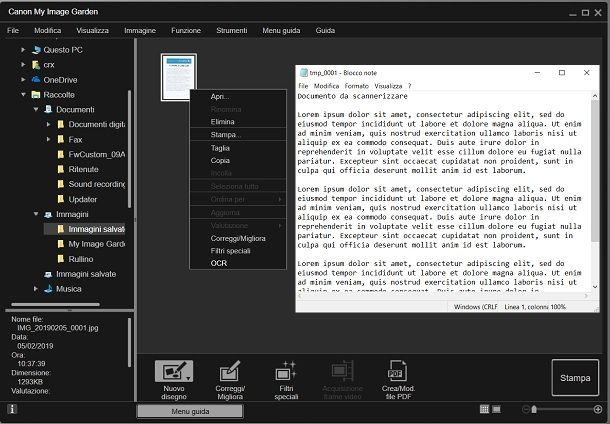Click the Fax folder icon
The height and width of the screenshot is (424, 610).
click(x=61, y=139)
